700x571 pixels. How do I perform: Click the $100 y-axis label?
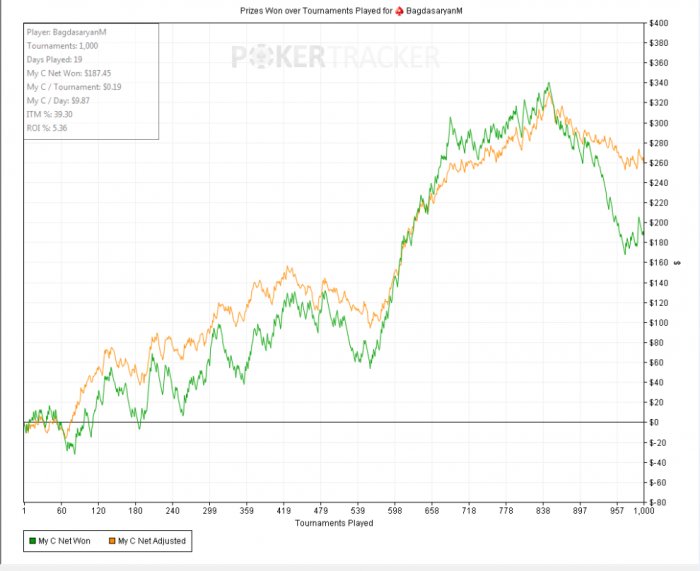coord(658,322)
